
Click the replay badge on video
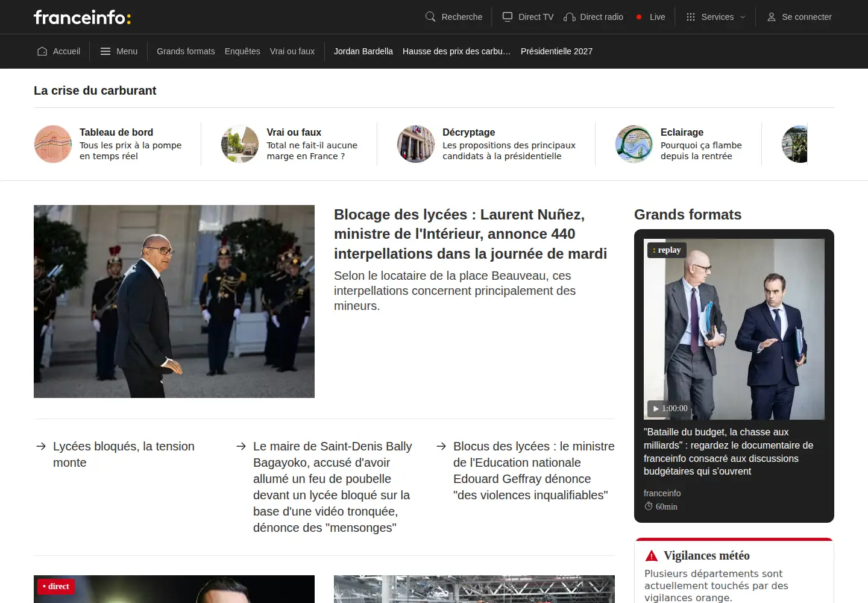pos(667,250)
